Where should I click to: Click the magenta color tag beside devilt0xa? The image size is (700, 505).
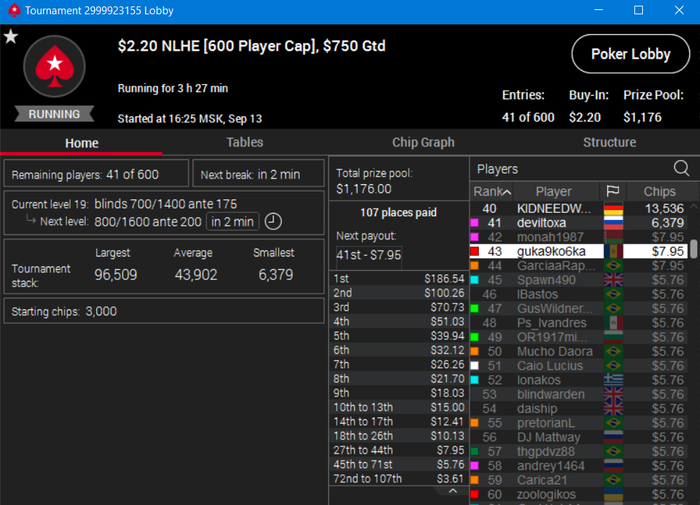click(x=475, y=223)
